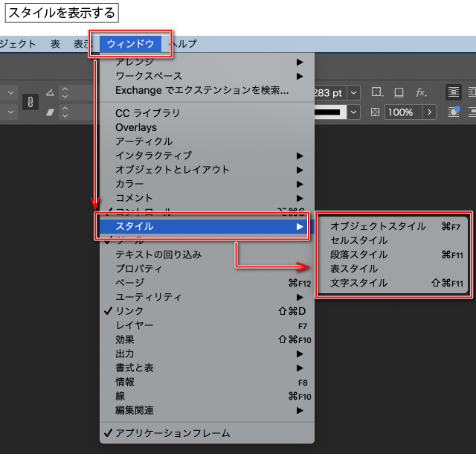The width and height of the screenshot is (476, 454).
Task: Open the ワークスペース submenu
Action: [x=207, y=76]
